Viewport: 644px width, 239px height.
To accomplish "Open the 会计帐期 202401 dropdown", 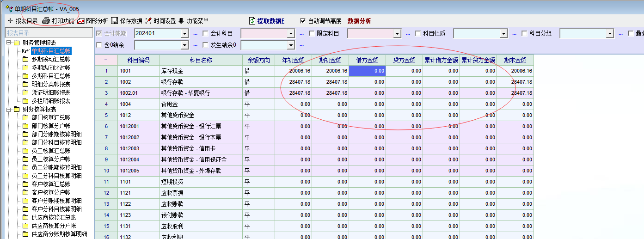I will 184,34.
